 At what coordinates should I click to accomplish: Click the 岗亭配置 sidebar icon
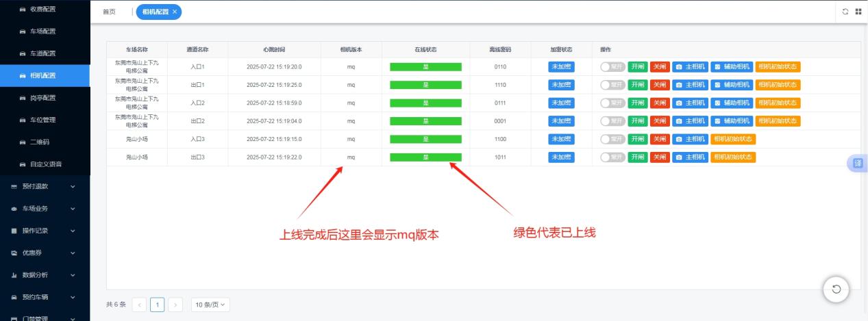click(23, 98)
